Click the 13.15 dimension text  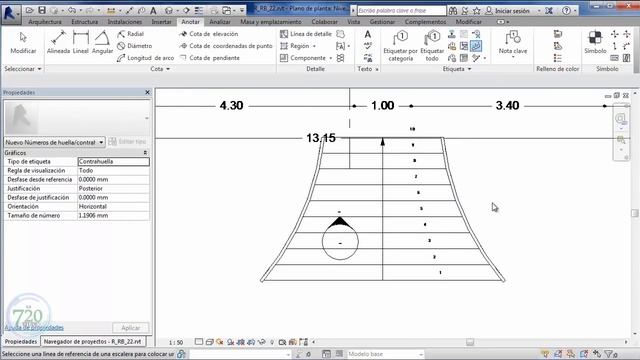click(x=321, y=138)
